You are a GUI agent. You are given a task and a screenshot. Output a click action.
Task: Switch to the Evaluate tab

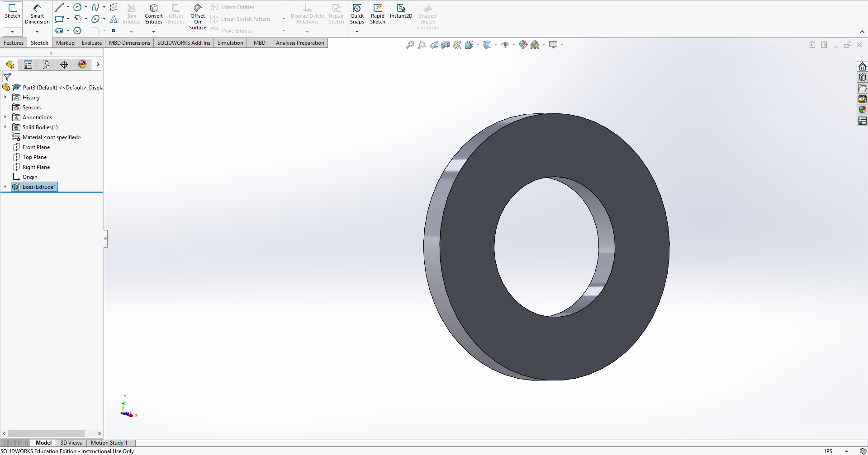[x=92, y=43]
